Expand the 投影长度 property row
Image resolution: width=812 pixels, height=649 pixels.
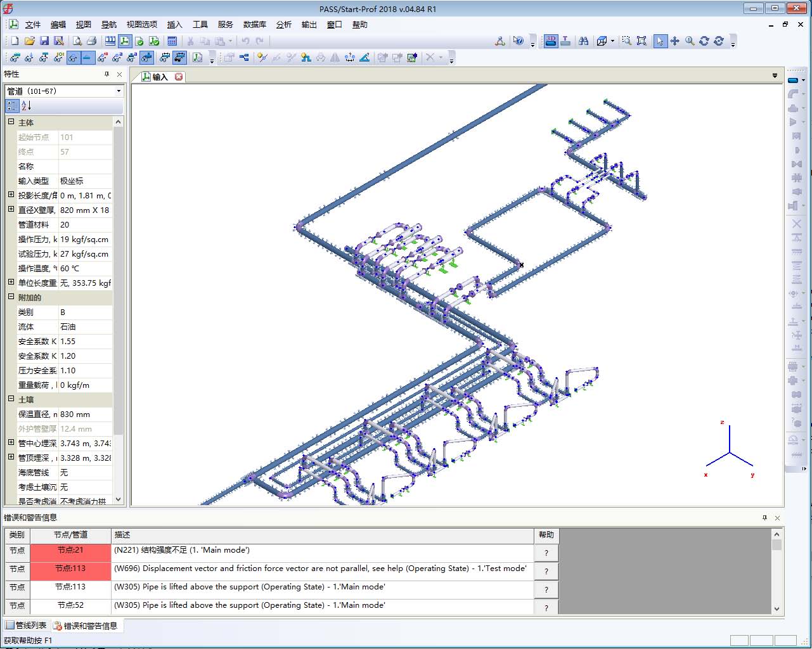pos(11,195)
